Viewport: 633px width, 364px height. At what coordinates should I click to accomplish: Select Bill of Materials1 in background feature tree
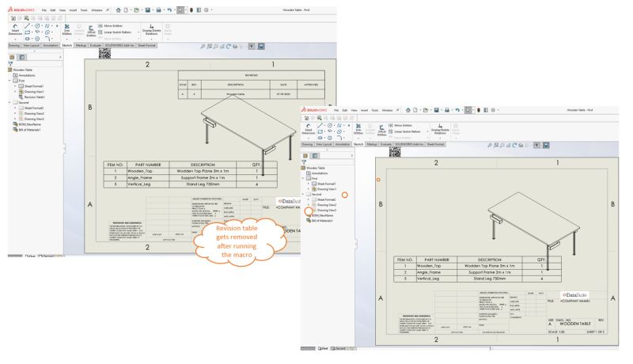[x=27, y=130]
